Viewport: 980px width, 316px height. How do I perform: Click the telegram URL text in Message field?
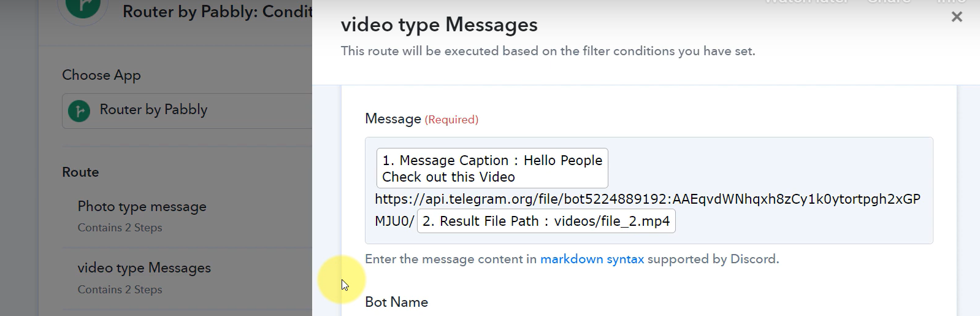(x=648, y=199)
